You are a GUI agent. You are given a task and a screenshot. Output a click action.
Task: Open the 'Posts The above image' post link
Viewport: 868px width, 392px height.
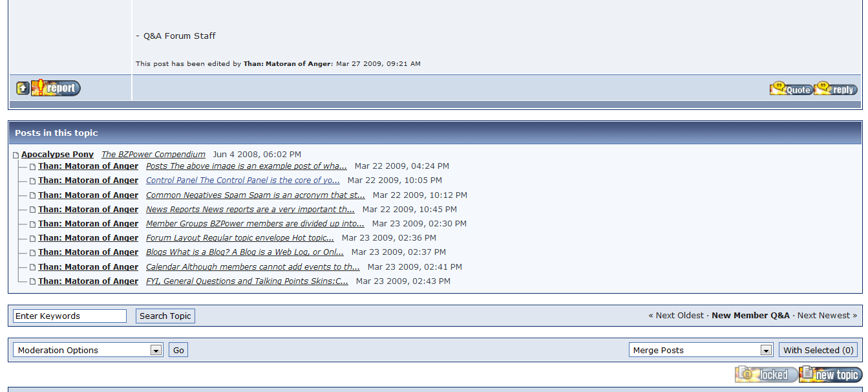(246, 166)
